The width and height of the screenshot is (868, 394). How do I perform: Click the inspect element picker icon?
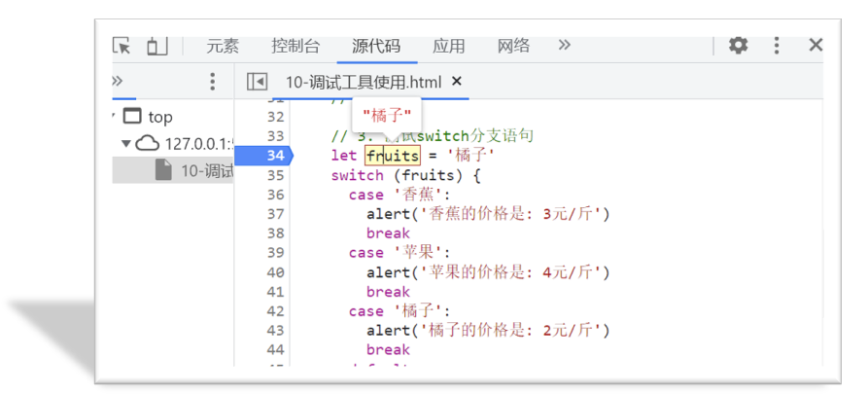tap(122, 46)
